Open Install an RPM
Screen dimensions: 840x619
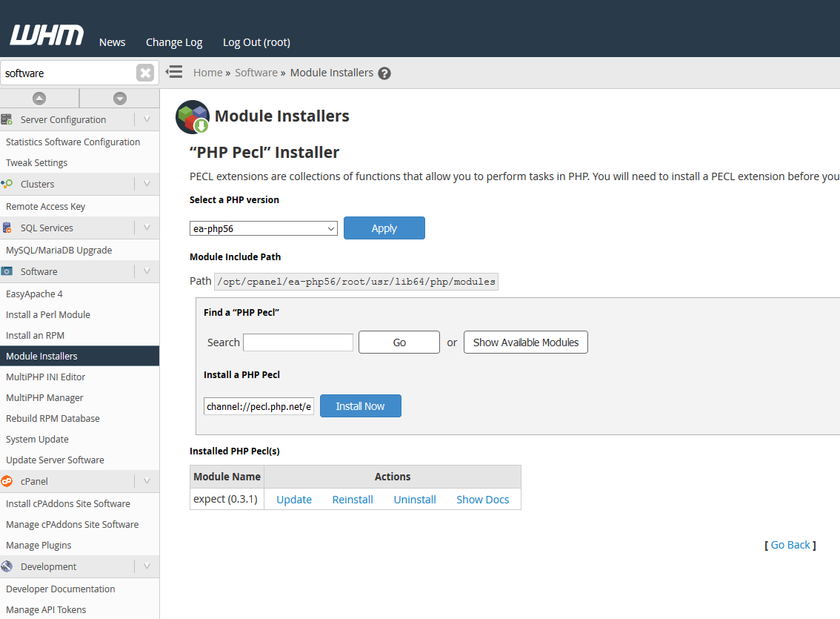click(35, 336)
